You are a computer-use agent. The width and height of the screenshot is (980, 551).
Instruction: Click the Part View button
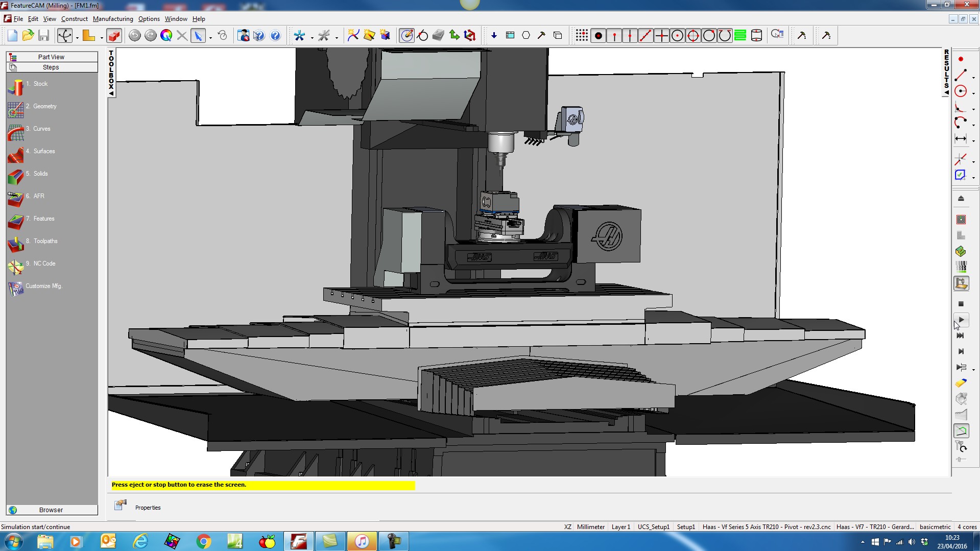coord(52,57)
